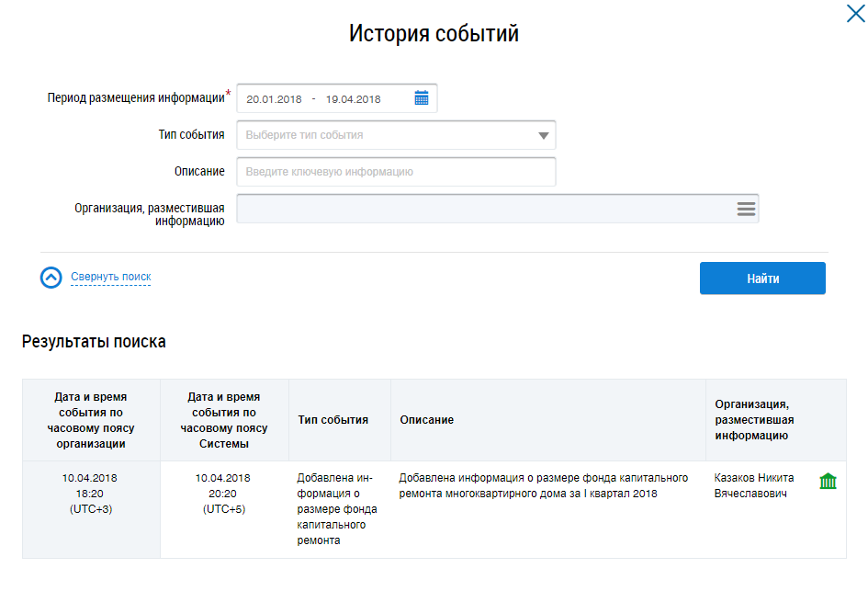Viewport: 868px width, 591px height.
Task: Expand the Тип события dropdown arrow
Action: coord(544,135)
